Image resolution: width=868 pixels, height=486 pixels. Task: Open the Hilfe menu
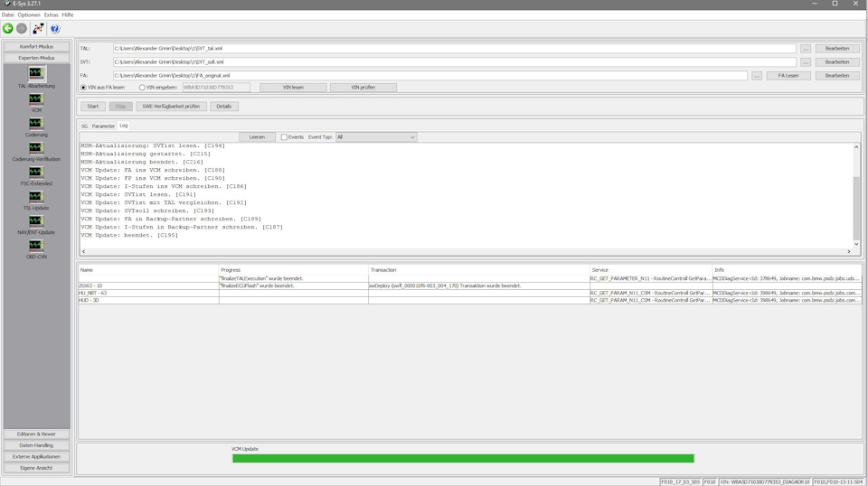click(68, 15)
